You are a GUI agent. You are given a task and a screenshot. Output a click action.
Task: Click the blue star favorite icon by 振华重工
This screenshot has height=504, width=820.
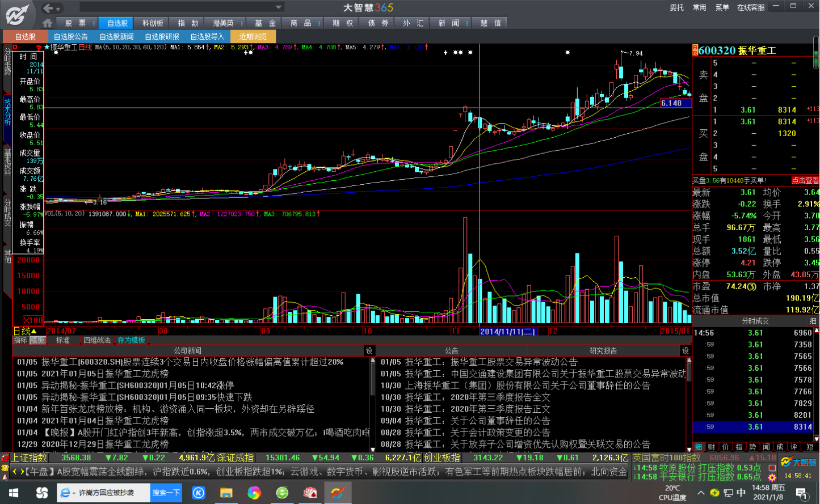pos(47,48)
